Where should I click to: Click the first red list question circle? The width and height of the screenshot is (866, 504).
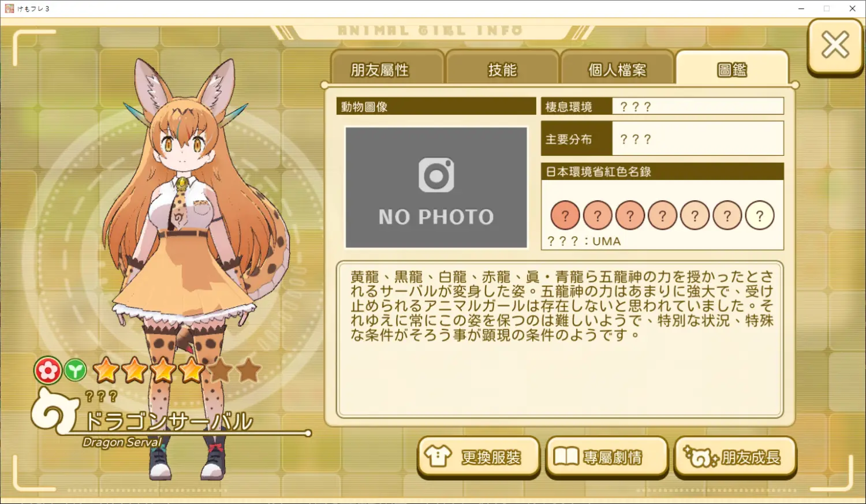click(565, 215)
